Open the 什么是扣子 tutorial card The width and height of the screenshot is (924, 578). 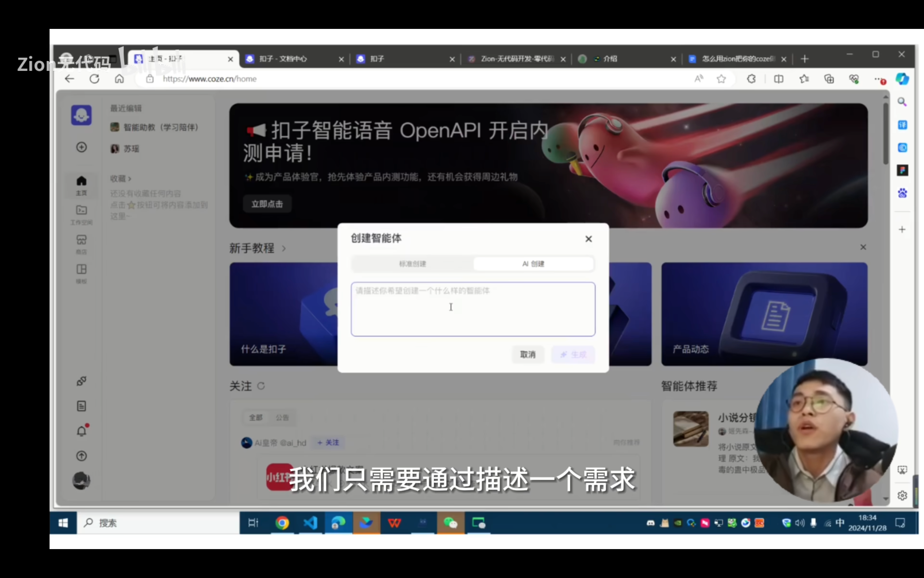coord(283,314)
